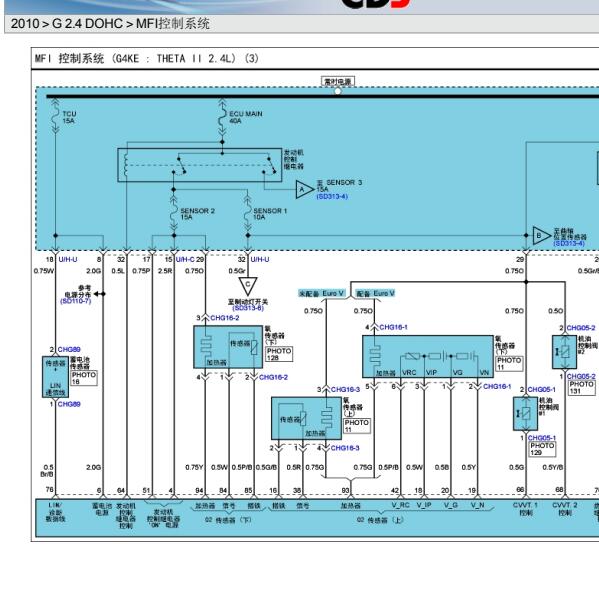599x603 pixels.
Task: Open connector CHG16-2 link at pin 2
Action: [x=273, y=377]
